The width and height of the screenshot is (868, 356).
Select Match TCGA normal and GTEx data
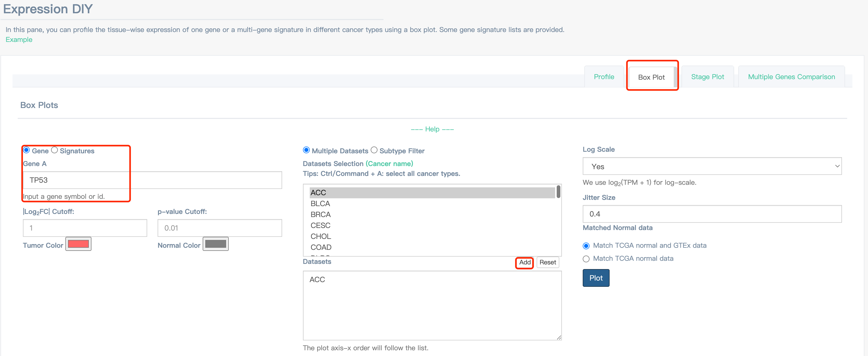click(x=586, y=246)
